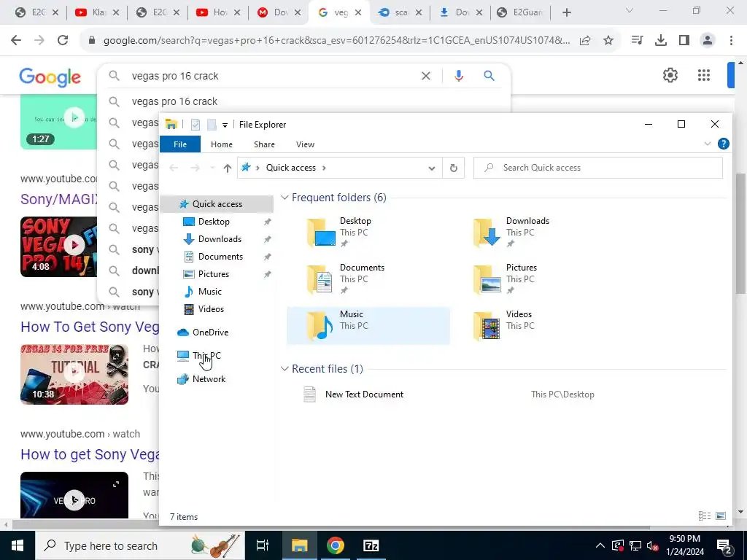Open the Home ribbon tab
Image resolution: width=747 pixels, height=560 pixels.
click(222, 144)
